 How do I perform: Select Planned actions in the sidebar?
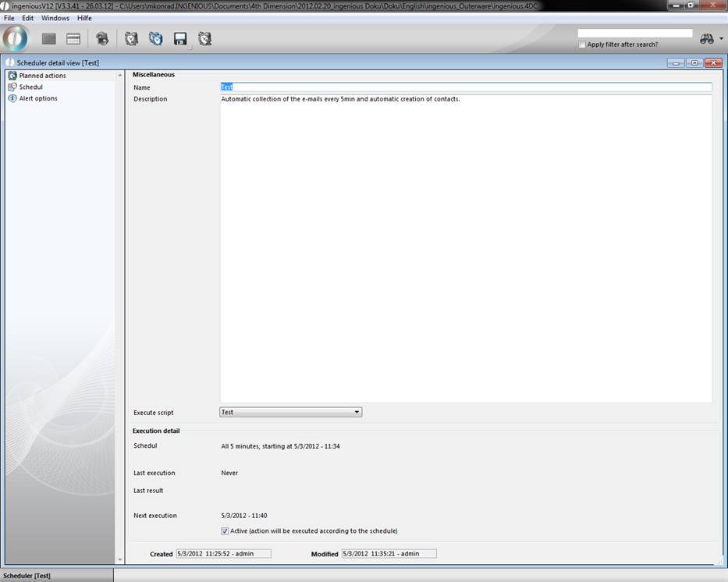(42, 76)
